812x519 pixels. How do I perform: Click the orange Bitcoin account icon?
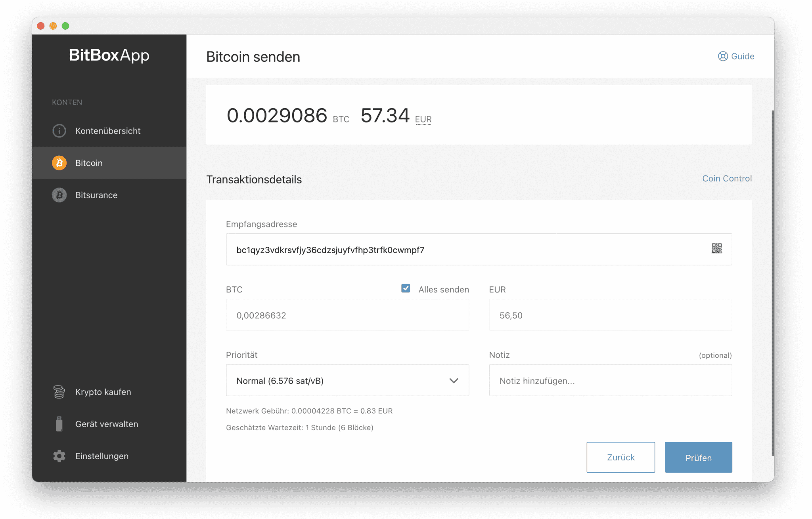click(59, 163)
